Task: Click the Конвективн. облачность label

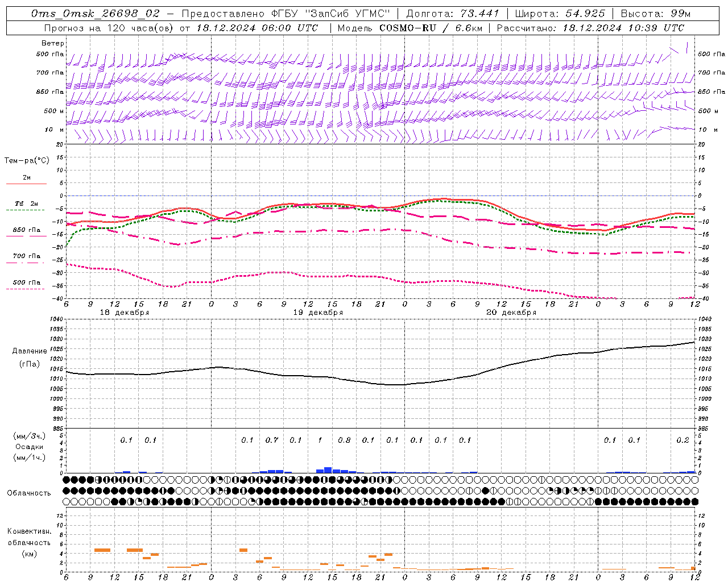Action: click(x=29, y=537)
